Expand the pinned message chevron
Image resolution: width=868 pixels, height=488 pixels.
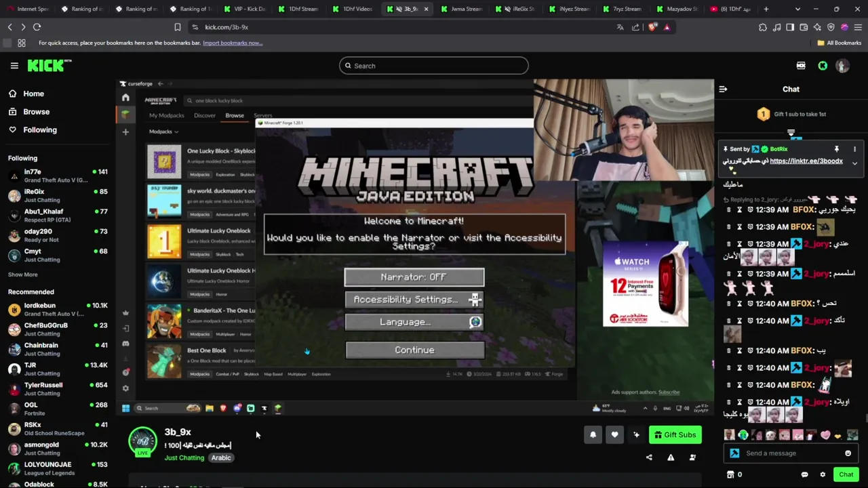point(854,163)
